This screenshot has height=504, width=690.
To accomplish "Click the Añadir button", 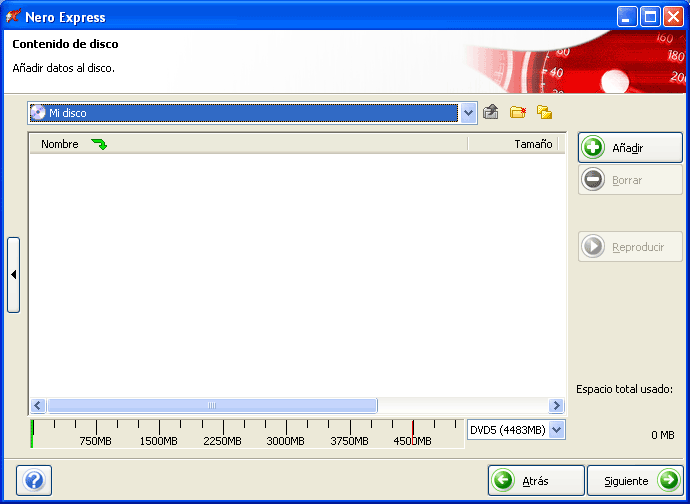I will point(630,147).
